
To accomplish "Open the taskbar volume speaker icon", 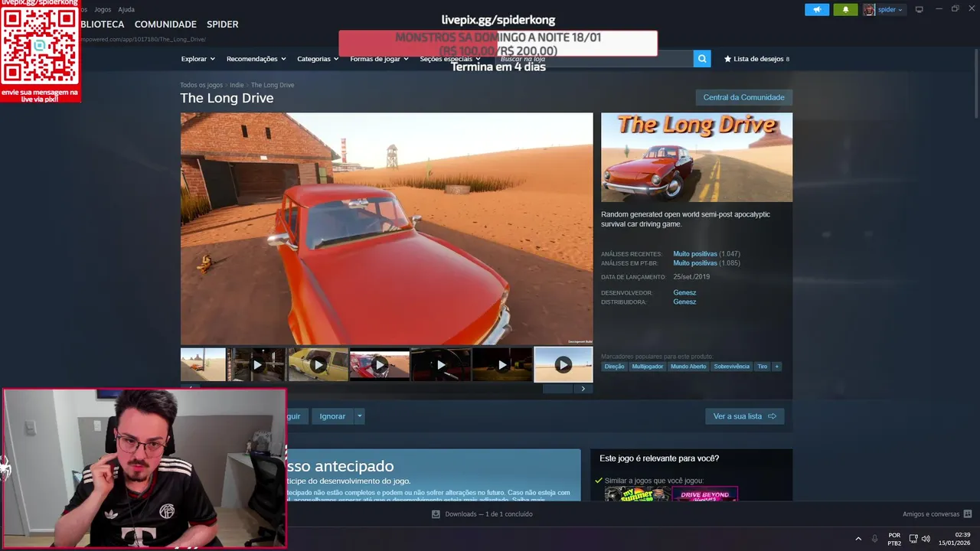I will [x=926, y=539].
